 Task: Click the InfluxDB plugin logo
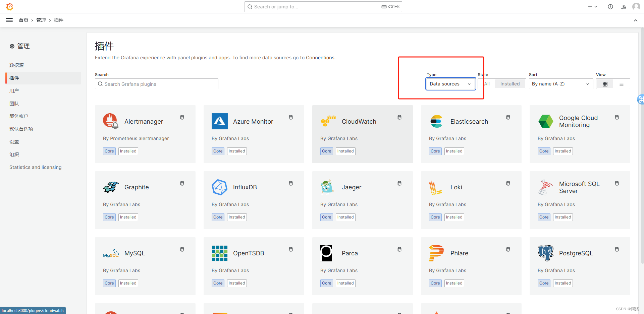click(x=220, y=187)
